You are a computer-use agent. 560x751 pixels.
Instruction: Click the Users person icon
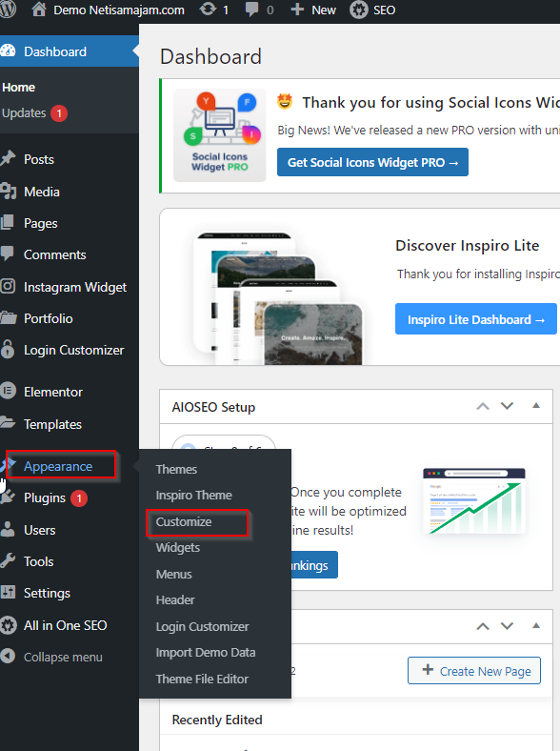click(x=8, y=530)
